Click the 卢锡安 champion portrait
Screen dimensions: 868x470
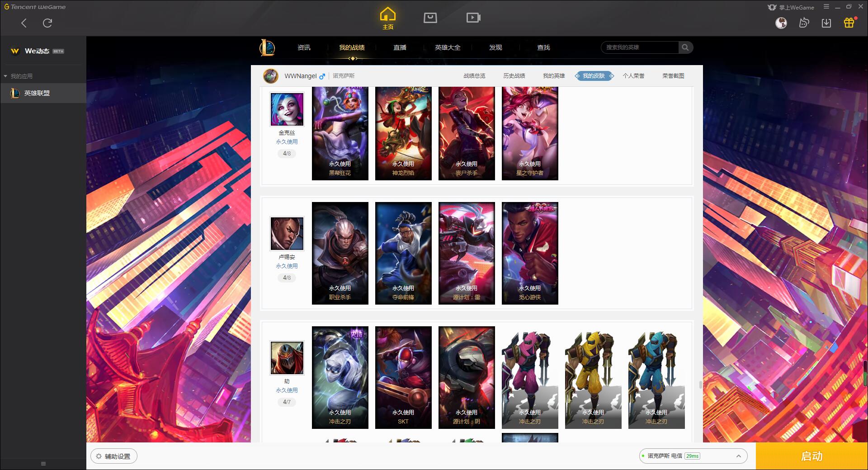(x=287, y=233)
